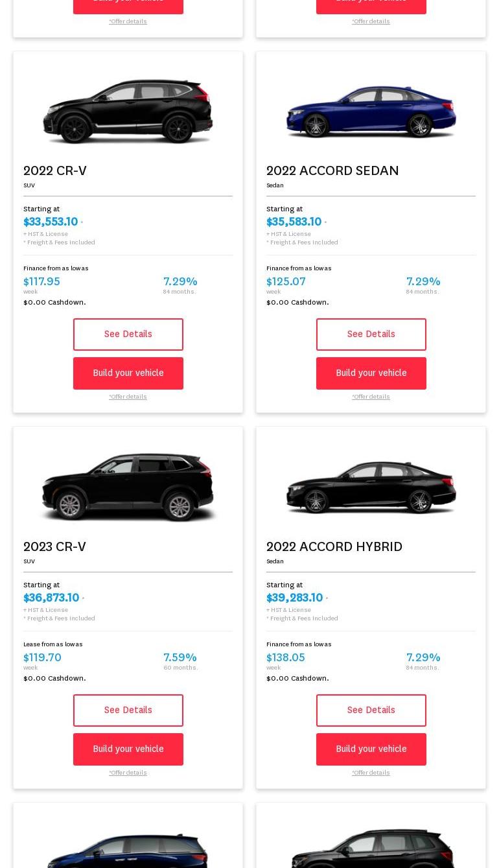Click See Details for the 2022 CR-V
This screenshot has height=868, width=499.
pos(128,334)
